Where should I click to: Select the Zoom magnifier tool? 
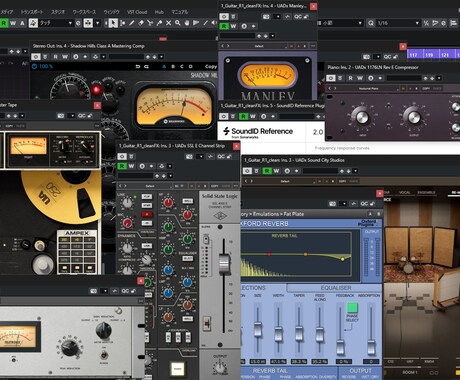point(178,23)
